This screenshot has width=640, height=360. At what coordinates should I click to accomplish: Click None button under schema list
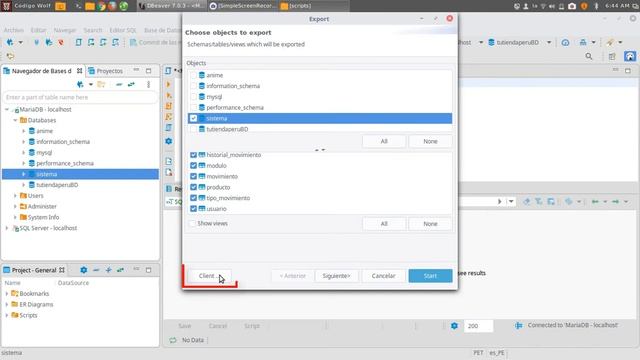coord(430,141)
